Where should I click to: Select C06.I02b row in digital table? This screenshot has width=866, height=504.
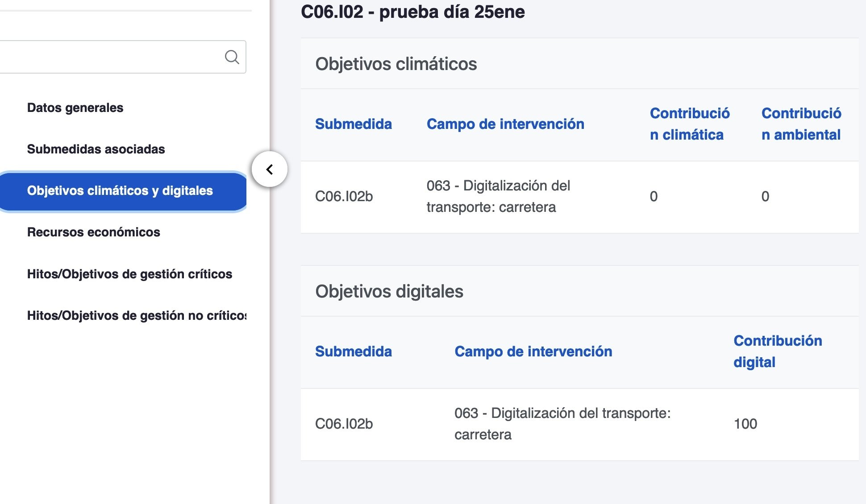click(344, 424)
